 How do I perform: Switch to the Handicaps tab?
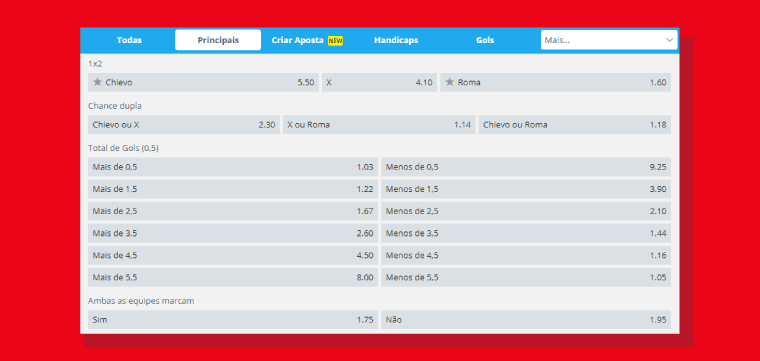pos(396,40)
